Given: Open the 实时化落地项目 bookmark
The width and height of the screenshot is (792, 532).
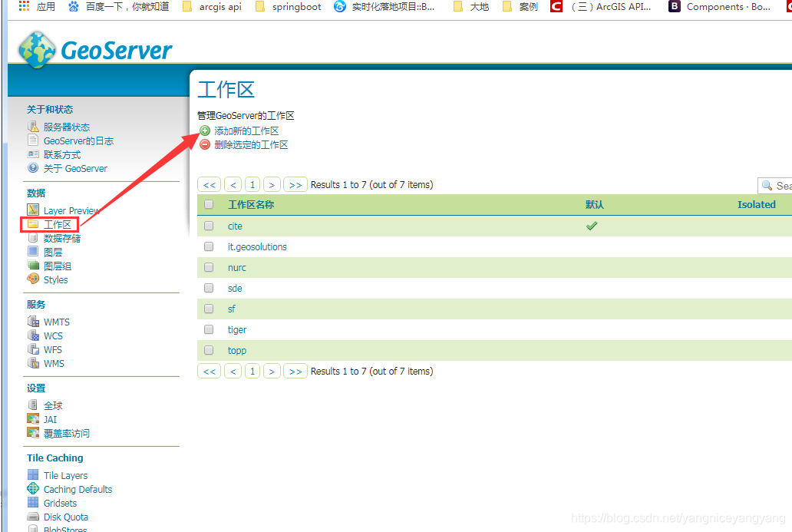Looking at the screenshot, I should click(x=384, y=7).
